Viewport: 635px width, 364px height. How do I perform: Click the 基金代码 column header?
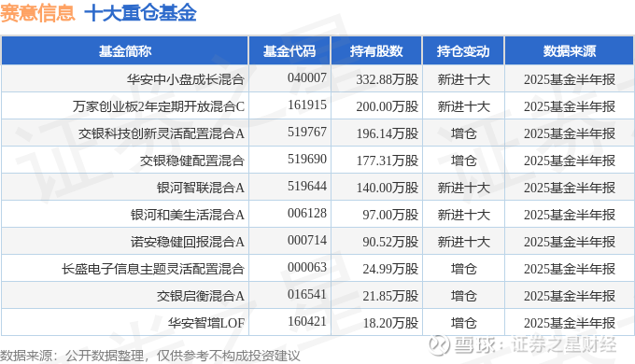pyautogui.click(x=289, y=51)
